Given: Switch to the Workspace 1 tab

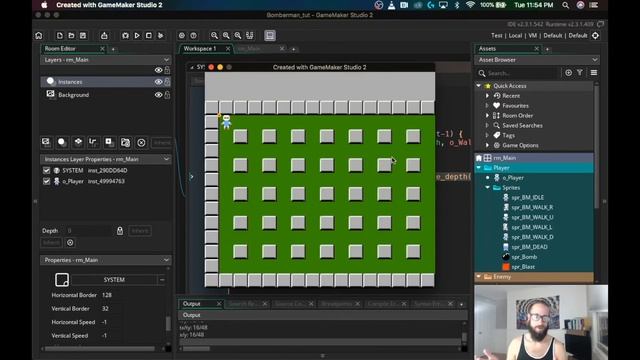Looking at the screenshot, I should pyautogui.click(x=200, y=49).
